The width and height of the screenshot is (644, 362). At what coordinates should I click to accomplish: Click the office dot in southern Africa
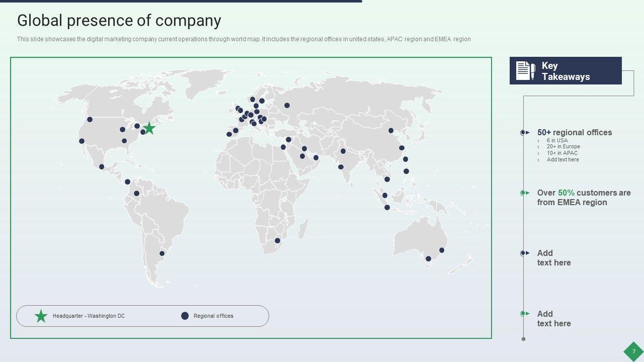pos(277,241)
